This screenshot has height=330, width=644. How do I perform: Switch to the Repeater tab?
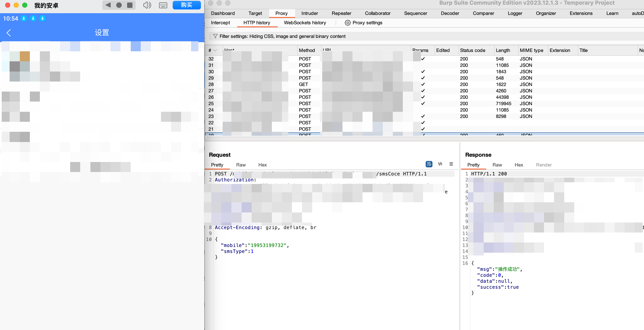pos(341,13)
